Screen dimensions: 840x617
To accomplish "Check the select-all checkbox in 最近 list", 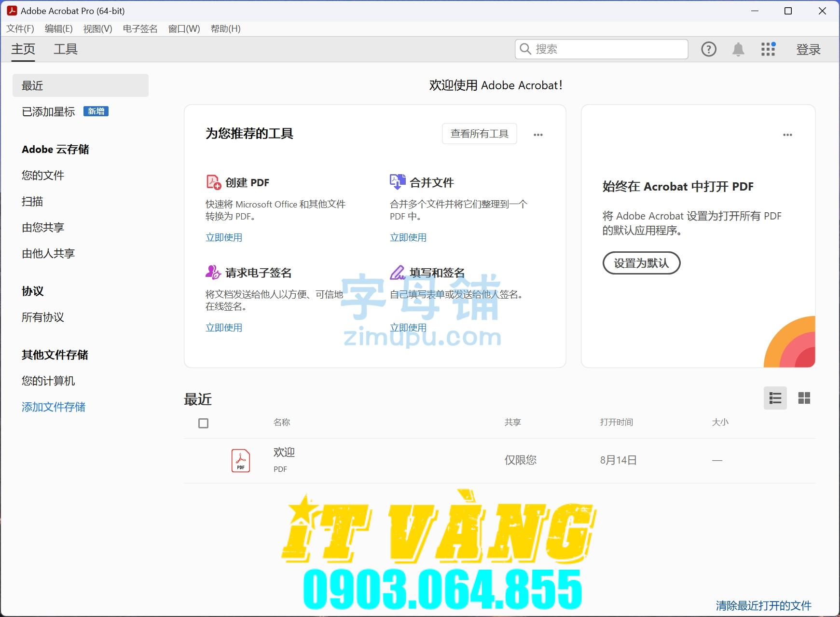I will [203, 423].
